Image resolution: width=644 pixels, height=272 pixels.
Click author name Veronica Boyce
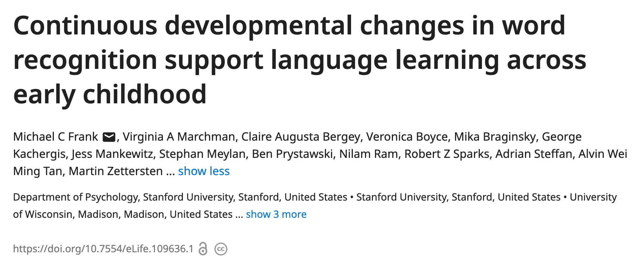coord(407,137)
